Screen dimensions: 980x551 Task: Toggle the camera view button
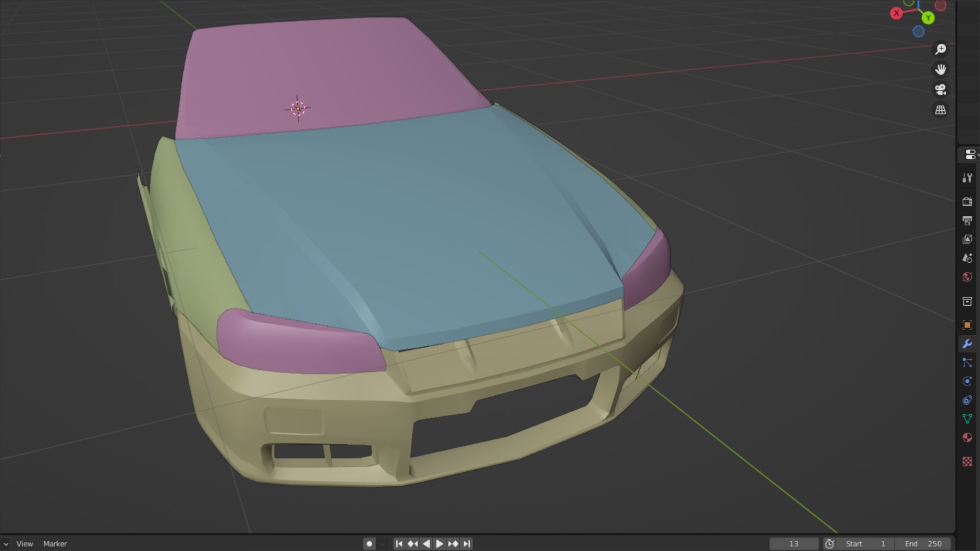940,90
